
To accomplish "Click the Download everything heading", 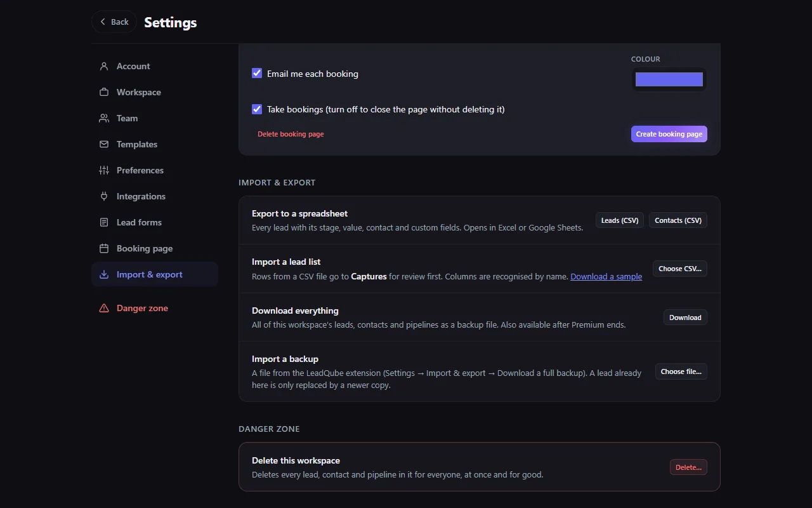I will (295, 311).
